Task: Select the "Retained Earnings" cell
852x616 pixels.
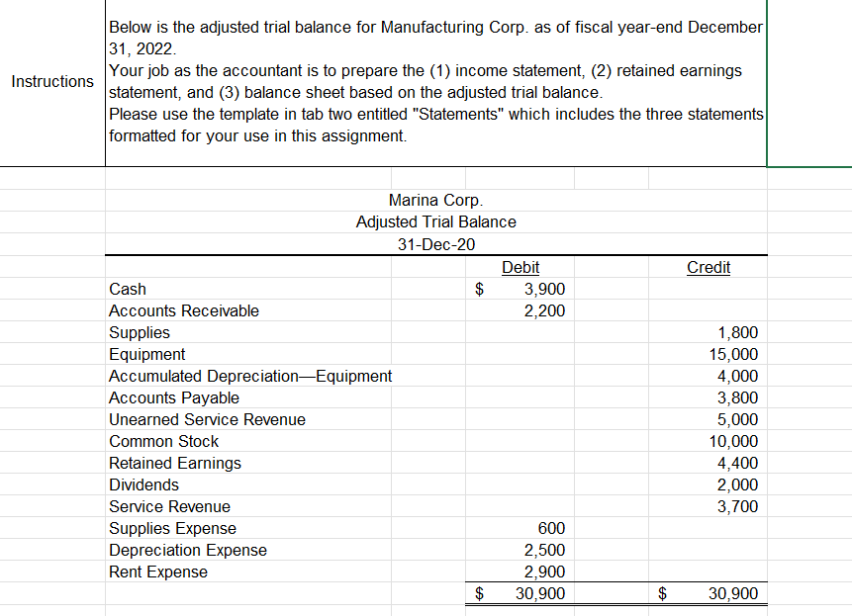Action: [x=175, y=463]
